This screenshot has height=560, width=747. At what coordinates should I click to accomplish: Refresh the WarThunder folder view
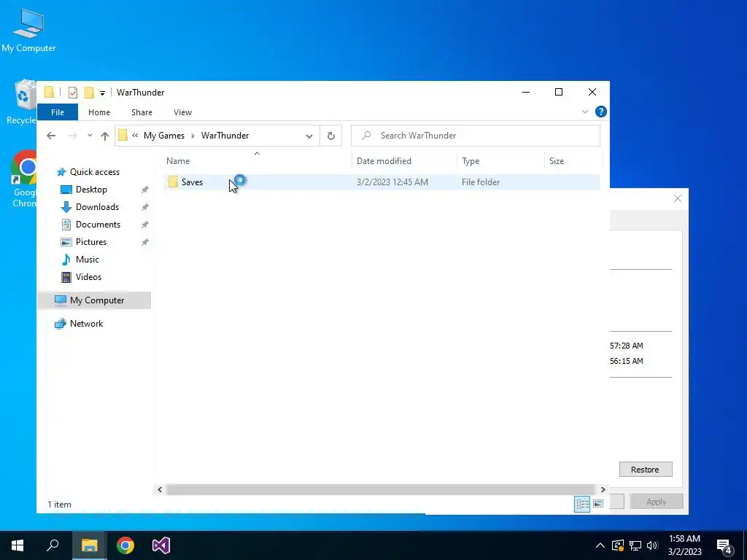pos(330,136)
